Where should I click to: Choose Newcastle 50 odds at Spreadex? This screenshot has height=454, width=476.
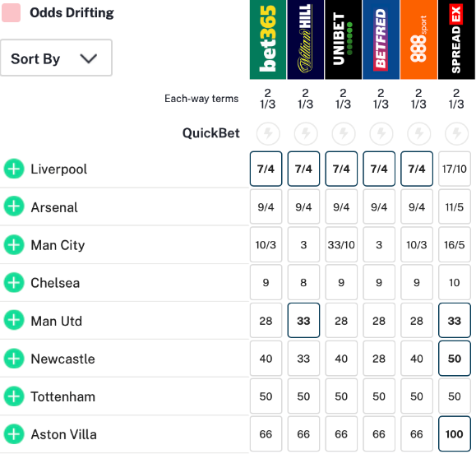pyautogui.click(x=455, y=359)
